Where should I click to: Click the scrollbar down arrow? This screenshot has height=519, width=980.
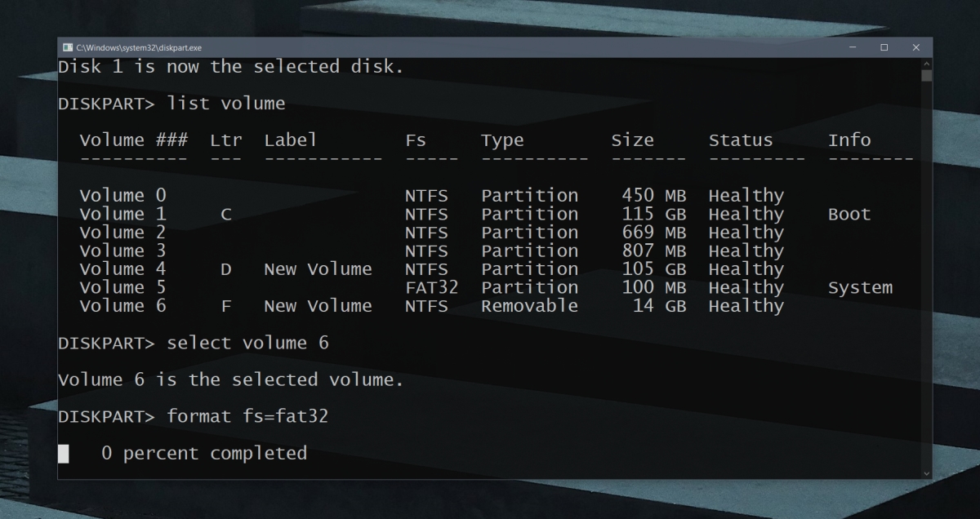point(926,472)
